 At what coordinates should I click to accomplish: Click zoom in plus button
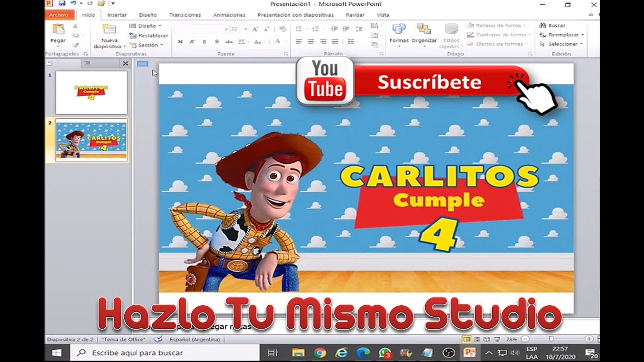click(589, 339)
